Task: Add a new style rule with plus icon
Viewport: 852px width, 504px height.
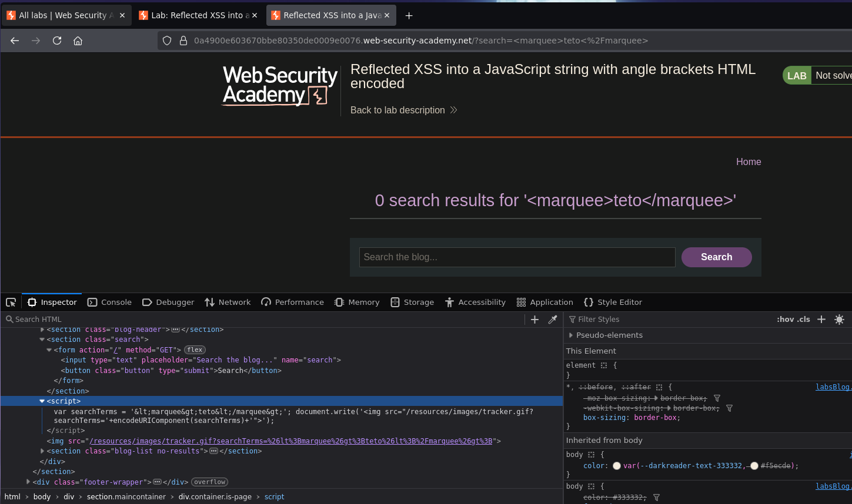Action: 821,319
